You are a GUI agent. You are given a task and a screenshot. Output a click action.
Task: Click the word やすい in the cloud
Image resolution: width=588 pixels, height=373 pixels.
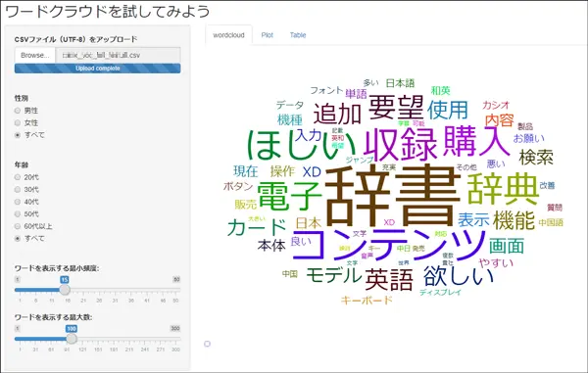click(x=496, y=263)
